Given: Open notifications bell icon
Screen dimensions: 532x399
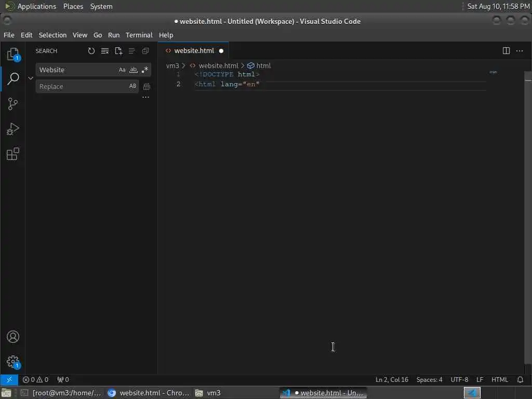Looking at the screenshot, I should pos(520,379).
